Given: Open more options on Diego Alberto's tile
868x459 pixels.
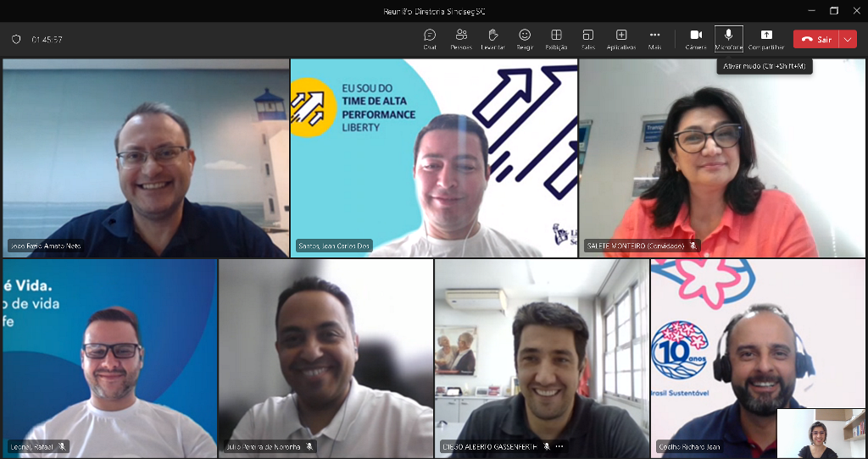Looking at the screenshot, I should pyautogui.click(x=559, y=446).
